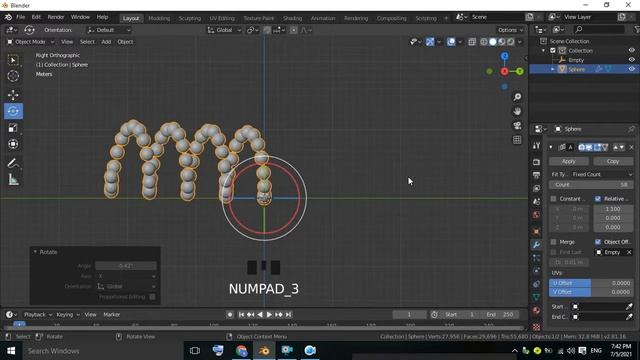This screenshot has width=640, height=360.
Task: Clear the Empty offset object field
Action: (x=629, y=252)
